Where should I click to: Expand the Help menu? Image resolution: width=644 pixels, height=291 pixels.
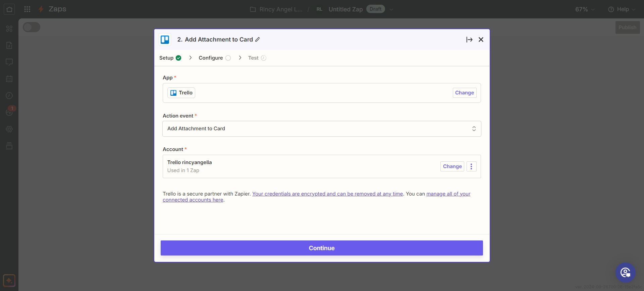(x=622, y=9)
